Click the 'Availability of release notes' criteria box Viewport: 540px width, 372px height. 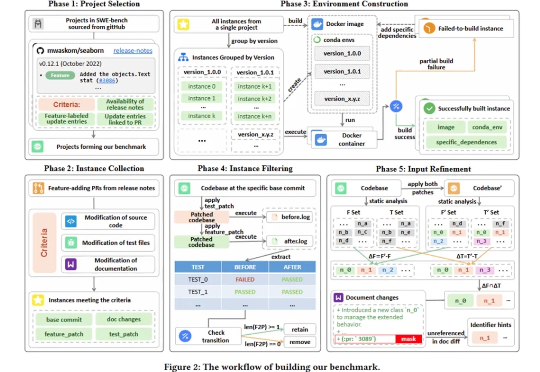point(125,104)
